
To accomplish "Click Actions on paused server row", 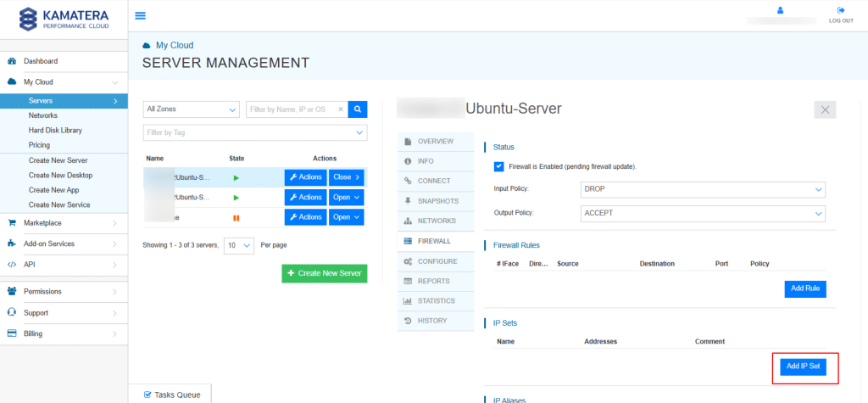I will [x=306, y=217].
